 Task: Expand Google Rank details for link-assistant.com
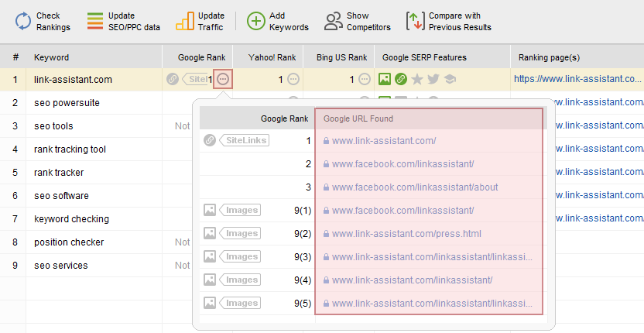click(x=223, y=79)
